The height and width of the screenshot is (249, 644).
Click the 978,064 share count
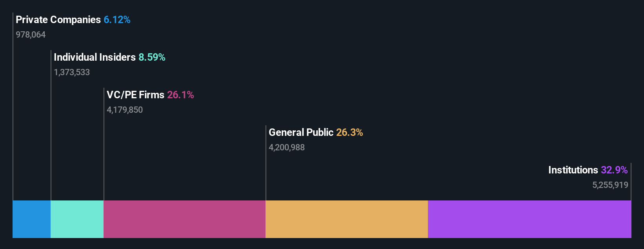(x=31, y=35)
